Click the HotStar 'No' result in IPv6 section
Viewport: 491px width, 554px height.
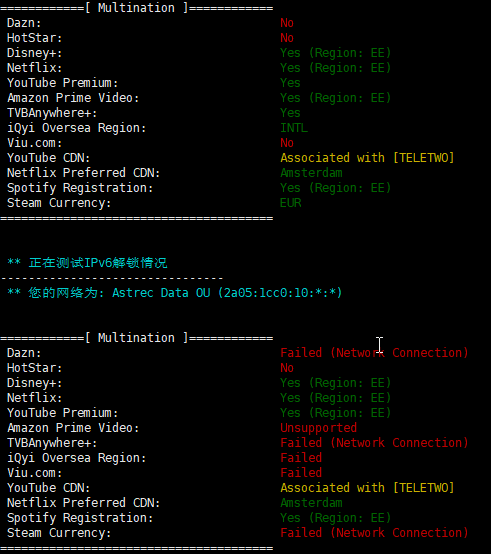287,368
